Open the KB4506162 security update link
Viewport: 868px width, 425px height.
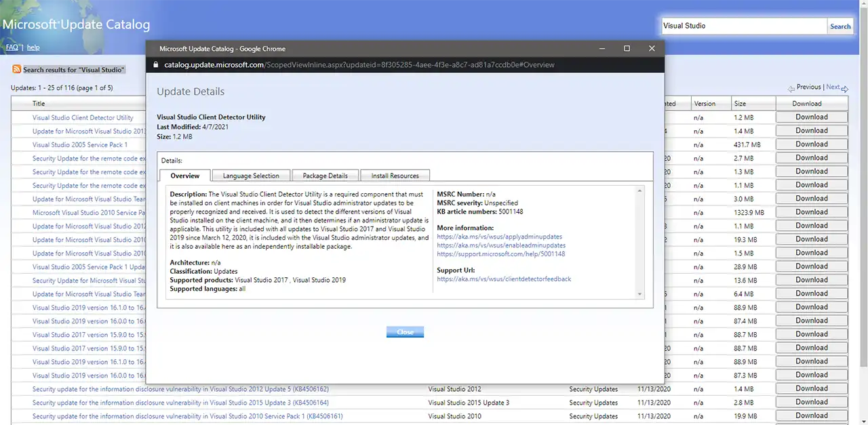(180, 389)
